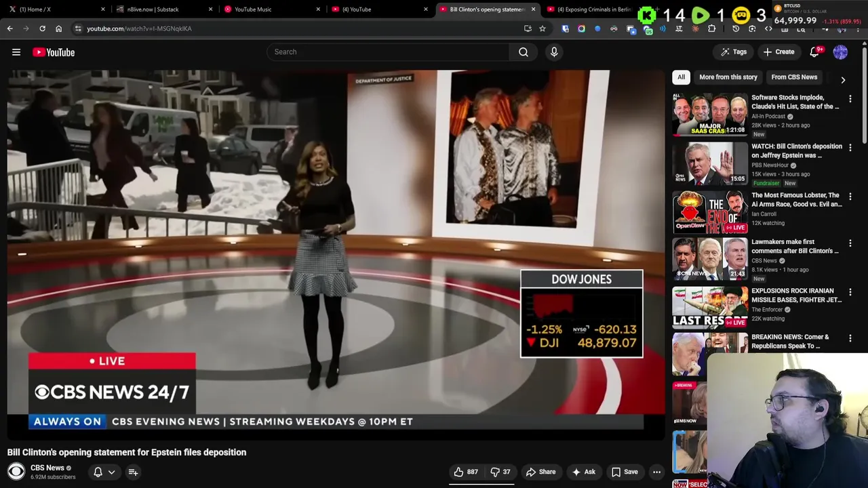Screen dimensions: 868x488
Task: Click the install/cast screen icon in address bar
Action: (528, 28)
